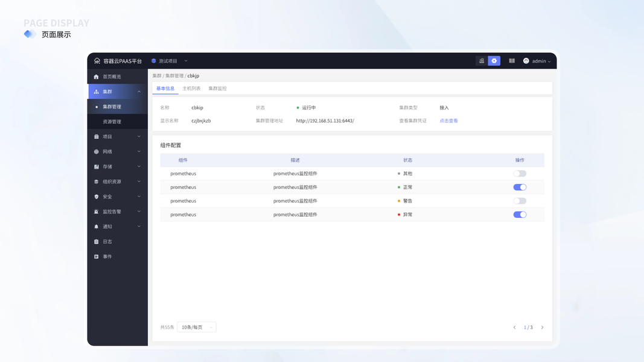
Task: Open the settings gear in top bar
Action: point(494,61)
